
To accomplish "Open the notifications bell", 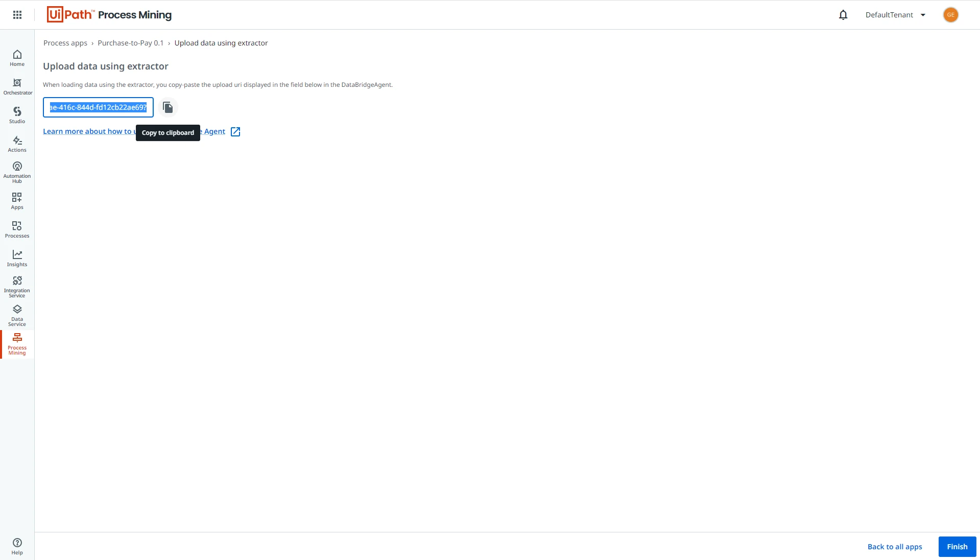I will coord(843,15).
